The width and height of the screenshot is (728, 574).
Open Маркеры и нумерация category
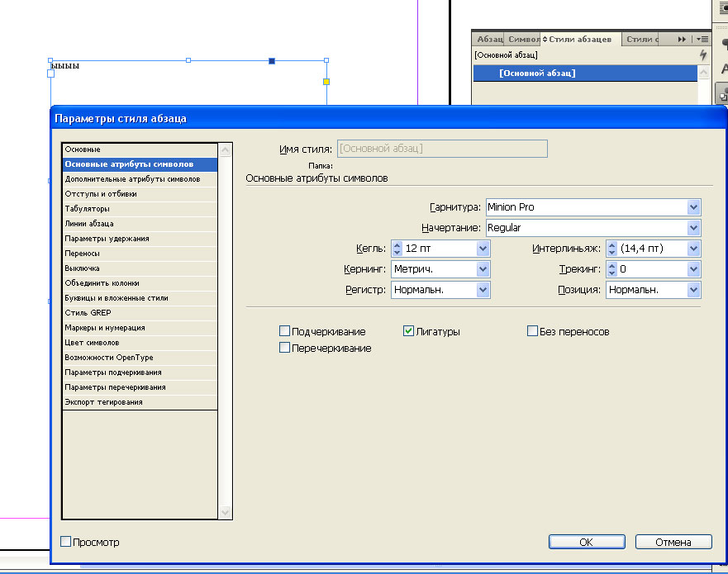click(x=140, y=328)
